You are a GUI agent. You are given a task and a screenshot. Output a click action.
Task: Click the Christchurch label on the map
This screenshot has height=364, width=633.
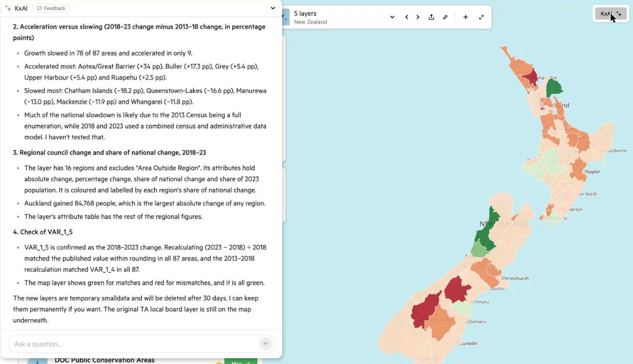click(x=515, y=278)
